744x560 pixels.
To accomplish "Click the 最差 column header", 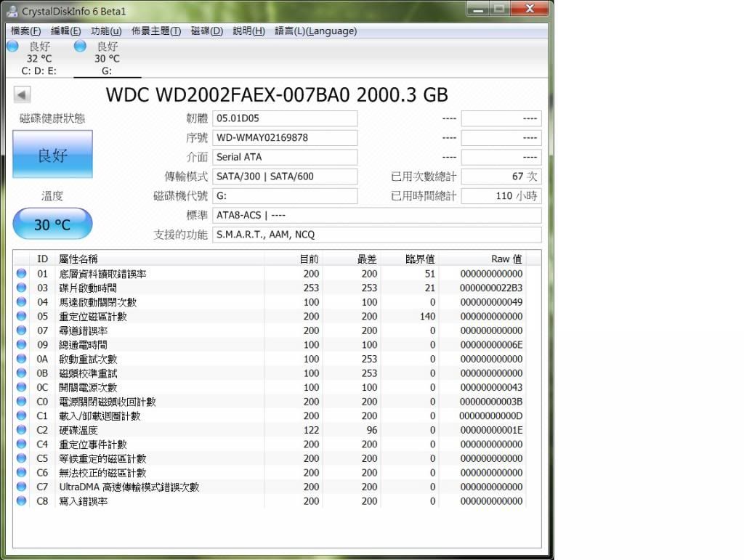I will pyautogui.click(x=352, y=259).
